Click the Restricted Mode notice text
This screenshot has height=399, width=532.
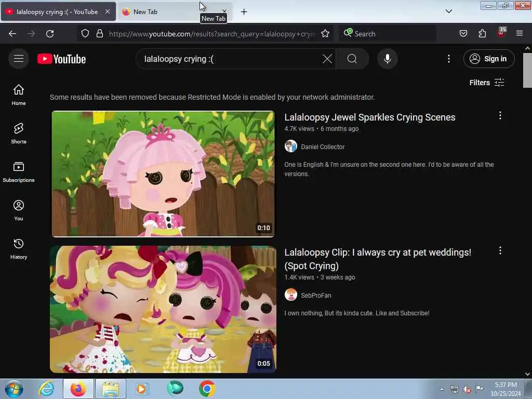click(x=212, y=97)
